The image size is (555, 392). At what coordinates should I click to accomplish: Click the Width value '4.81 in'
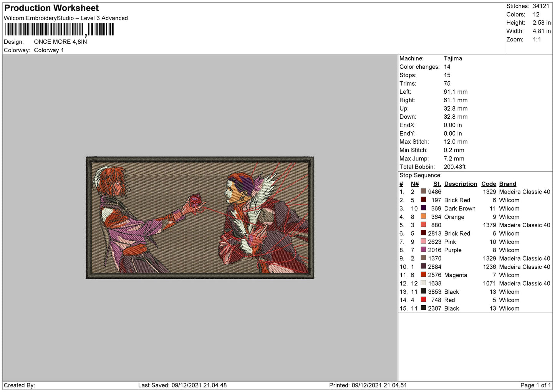542,31
